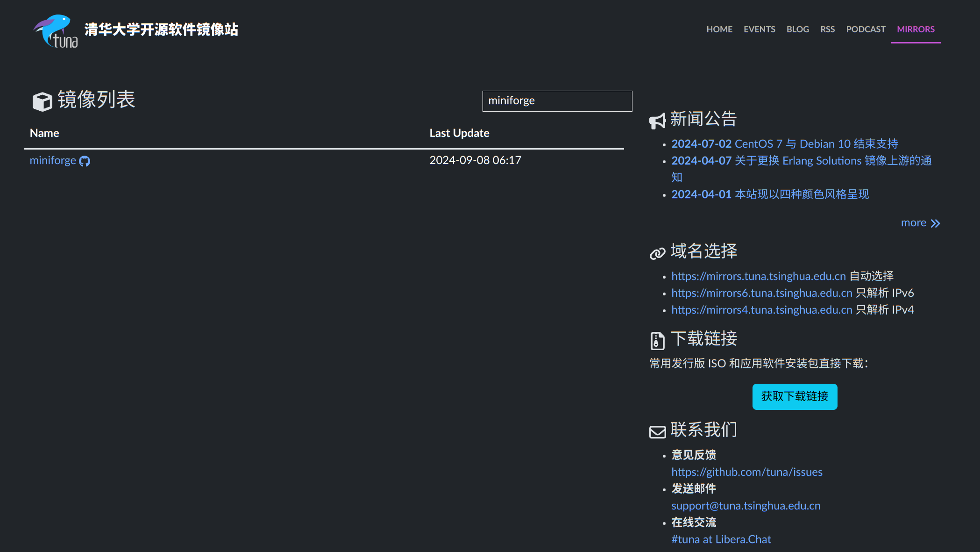The height and width of the screenshot is (552, 980).
Task: Click the 获取下载链接 button
Action: tap(795, 396)
